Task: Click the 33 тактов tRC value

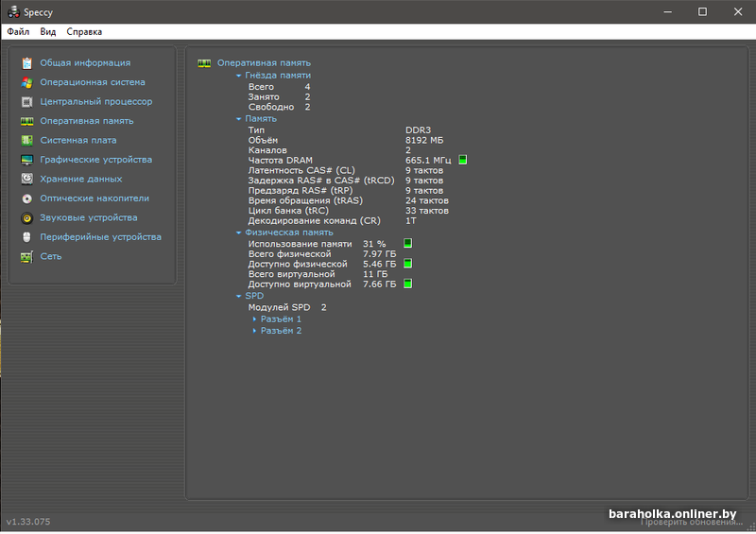Action: click(427, 211)
